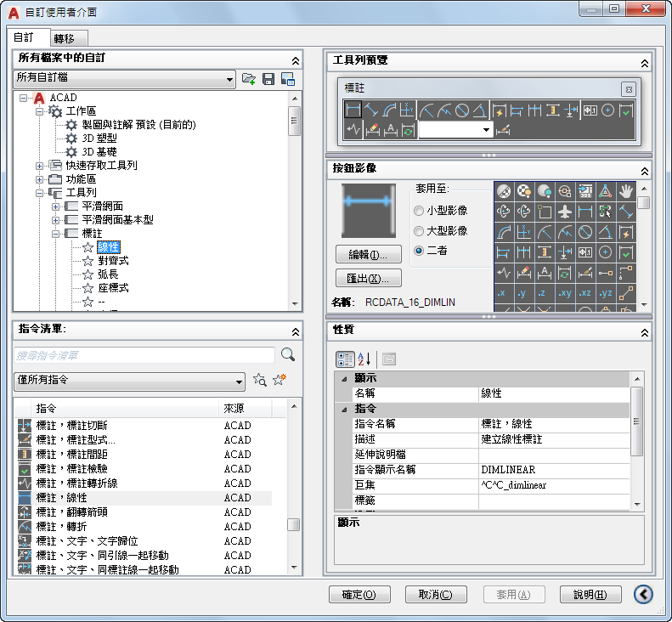
Task: Select the pan hand image in button grid
Action: tap(626, 191)
